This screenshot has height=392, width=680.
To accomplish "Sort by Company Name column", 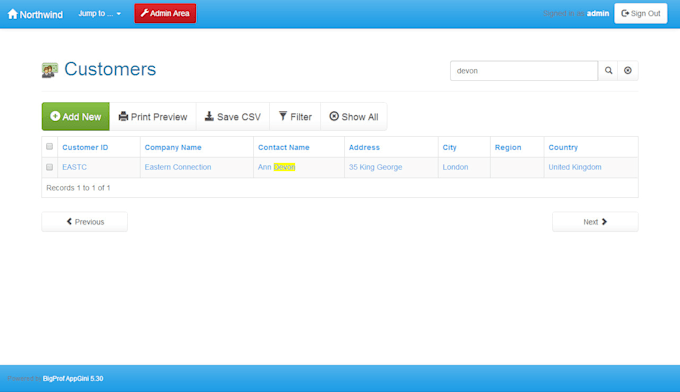I will 173,147.
